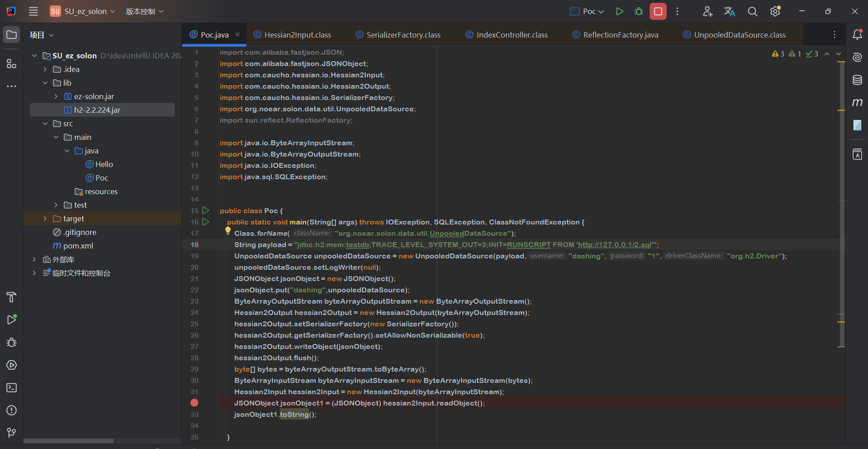Toggle the breakpoint on line 32

point(194,403)
